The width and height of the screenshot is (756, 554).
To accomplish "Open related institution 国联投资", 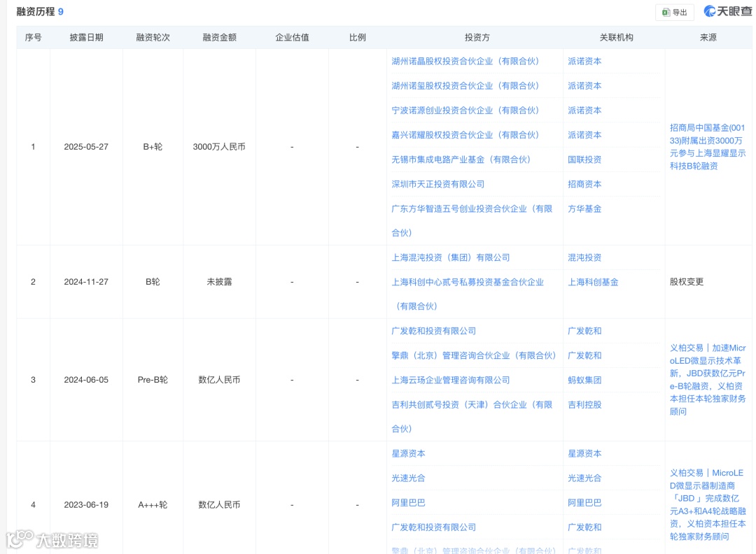I will (584, 159).
